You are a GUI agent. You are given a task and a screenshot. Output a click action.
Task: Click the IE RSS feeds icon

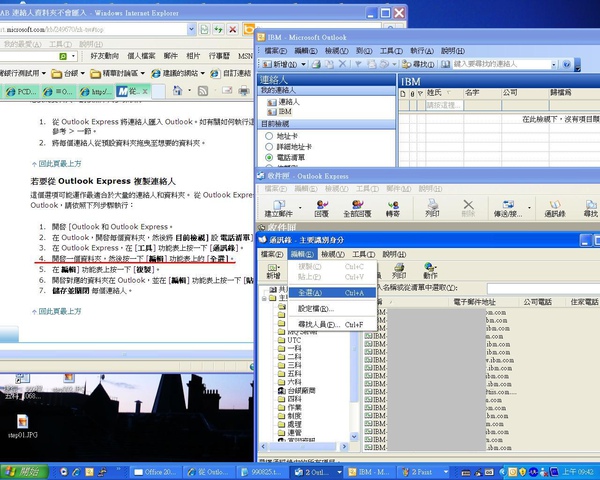202,91
